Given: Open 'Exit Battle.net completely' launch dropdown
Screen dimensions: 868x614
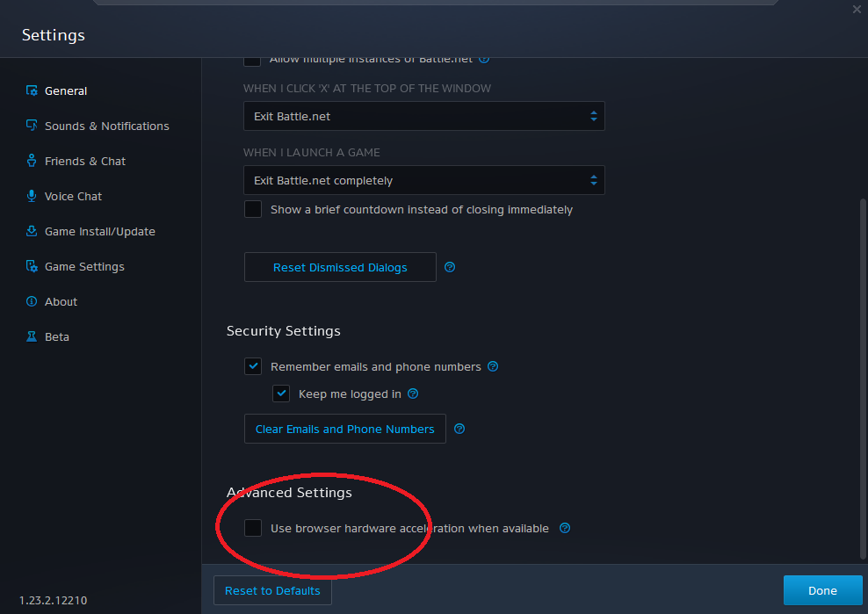Looking at the screenshot, I should (424, 180).
